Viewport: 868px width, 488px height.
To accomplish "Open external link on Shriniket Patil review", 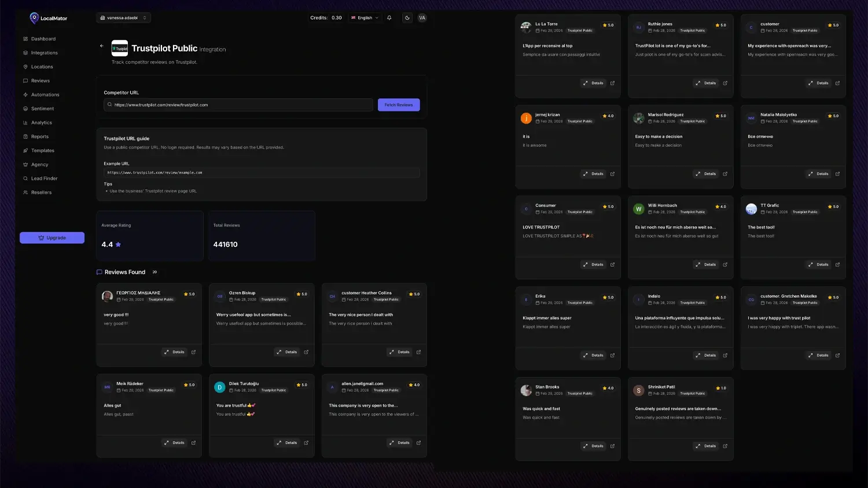I will coord(725,446).
